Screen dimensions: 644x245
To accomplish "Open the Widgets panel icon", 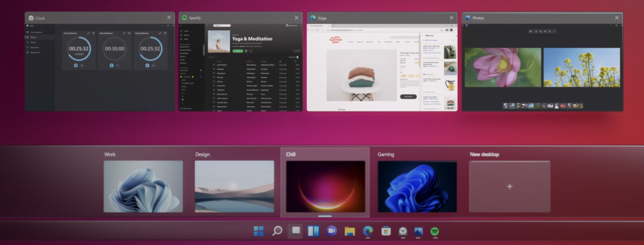I will click(313, 231).
